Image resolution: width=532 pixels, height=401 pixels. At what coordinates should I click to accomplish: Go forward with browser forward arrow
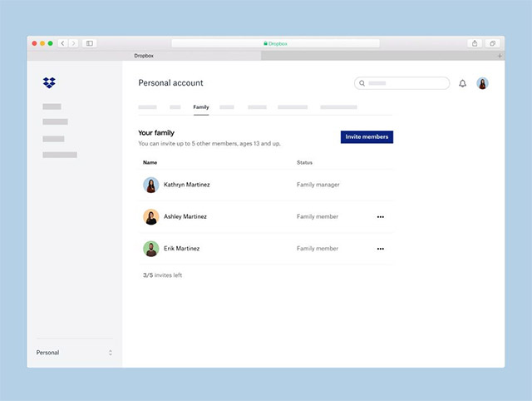click(x=73, y=43)
